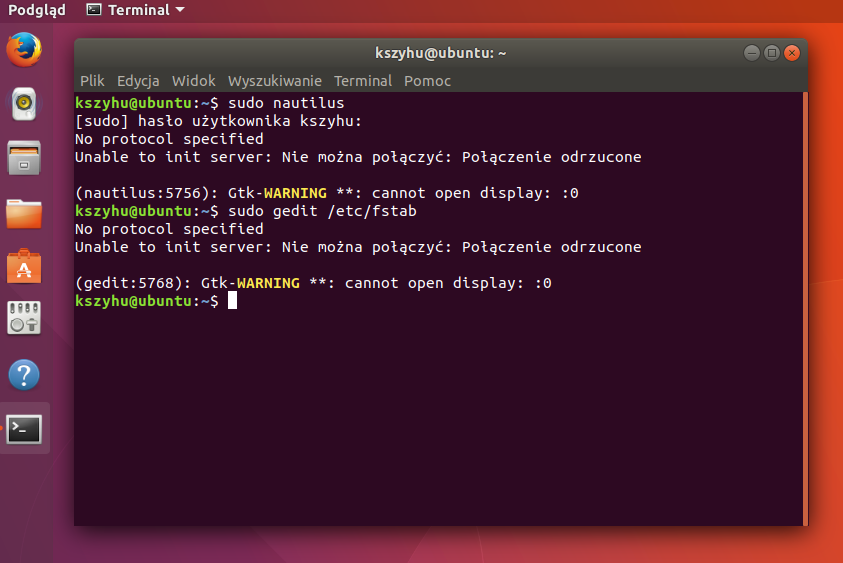Open Ubuntu Software center dock icon
This screenshot has width=843, height=563.
coord(24,266)
